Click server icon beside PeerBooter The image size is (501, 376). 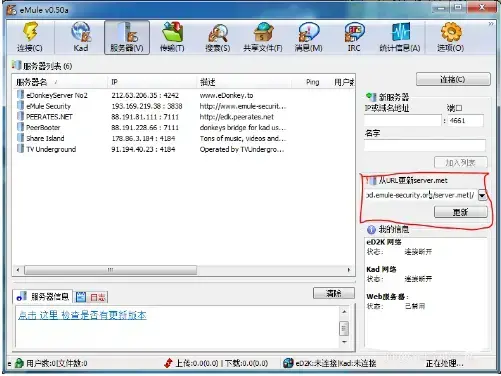20,127
